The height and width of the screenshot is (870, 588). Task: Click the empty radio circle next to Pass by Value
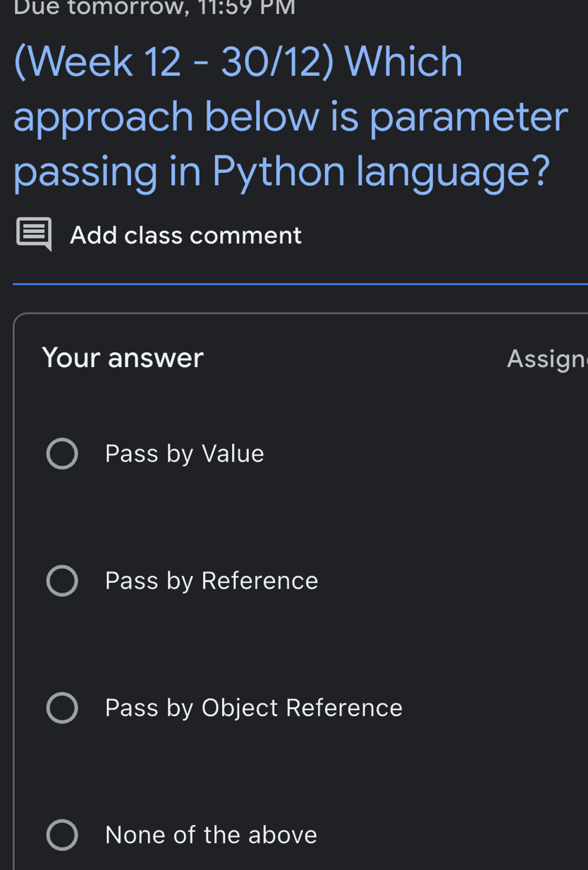tap(62, 453)
